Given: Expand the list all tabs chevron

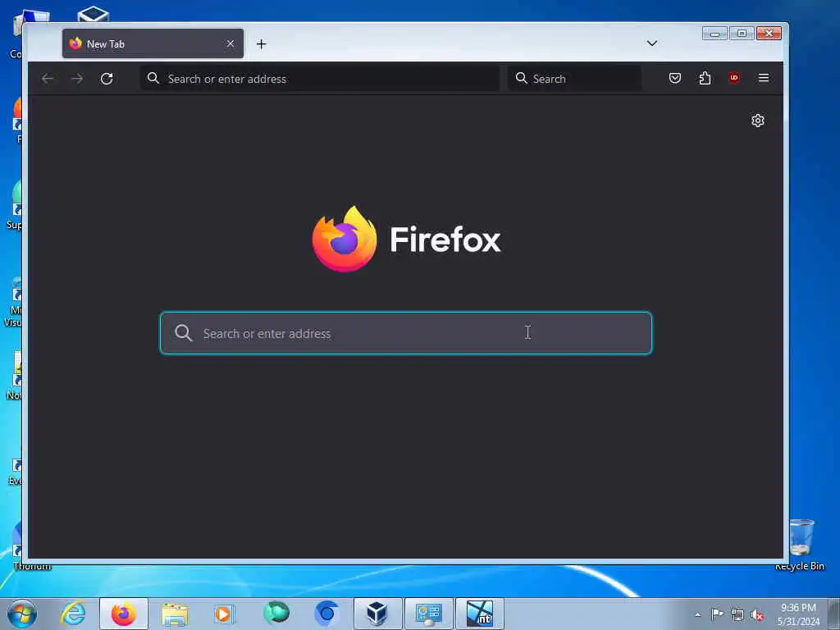Looking at the screenshot, I should (x=652, y=43).
